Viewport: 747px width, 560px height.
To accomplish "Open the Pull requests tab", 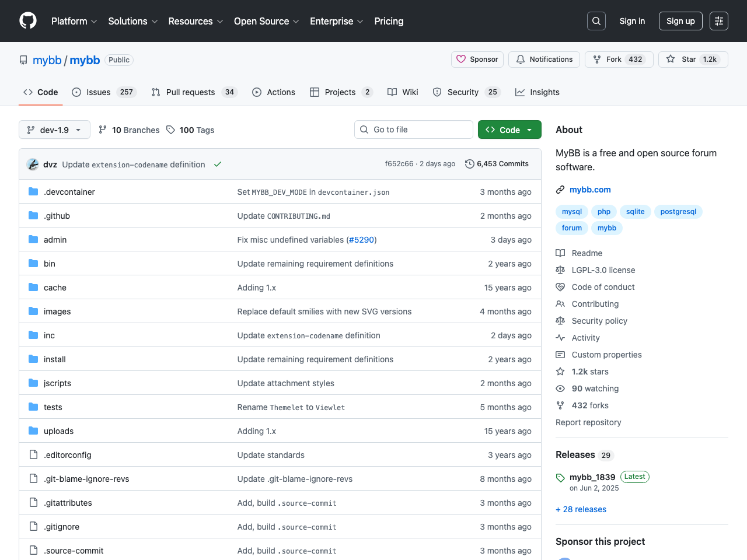I will (x=194, y=92).
